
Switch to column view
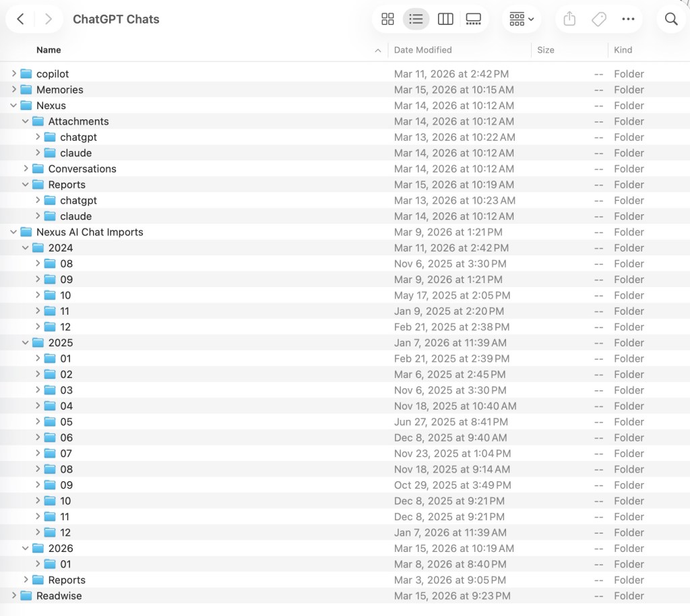pyautogui.click(x=445, y=20)
